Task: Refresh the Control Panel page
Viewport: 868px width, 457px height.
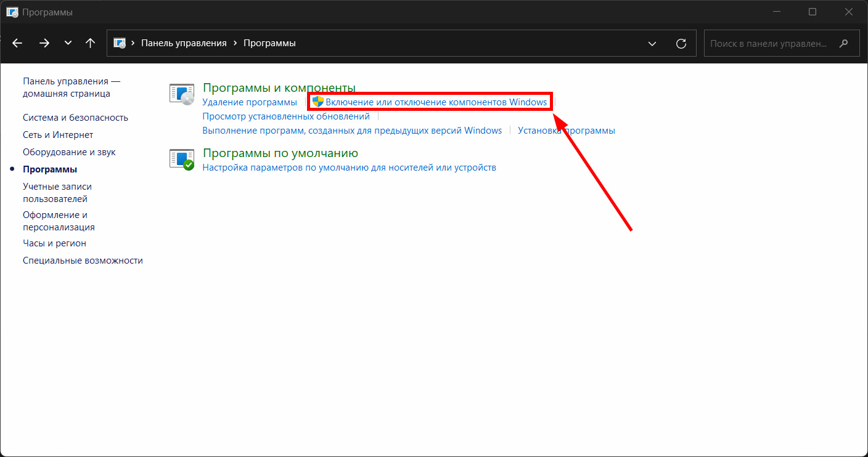Action: coord(681,43)
